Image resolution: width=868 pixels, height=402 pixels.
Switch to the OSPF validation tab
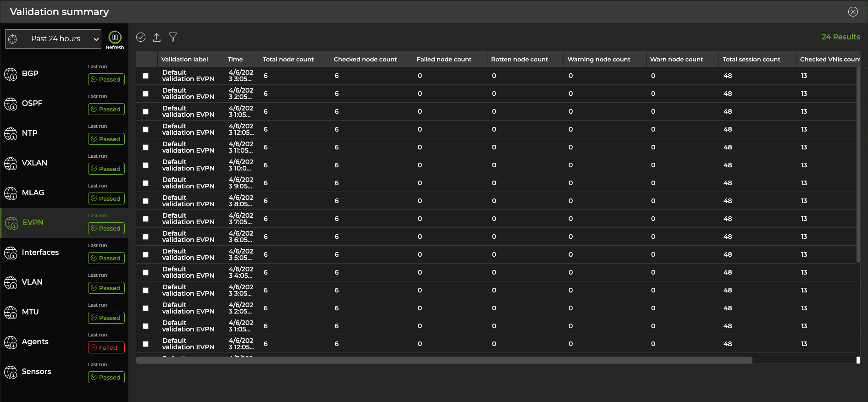click(32, 104)
